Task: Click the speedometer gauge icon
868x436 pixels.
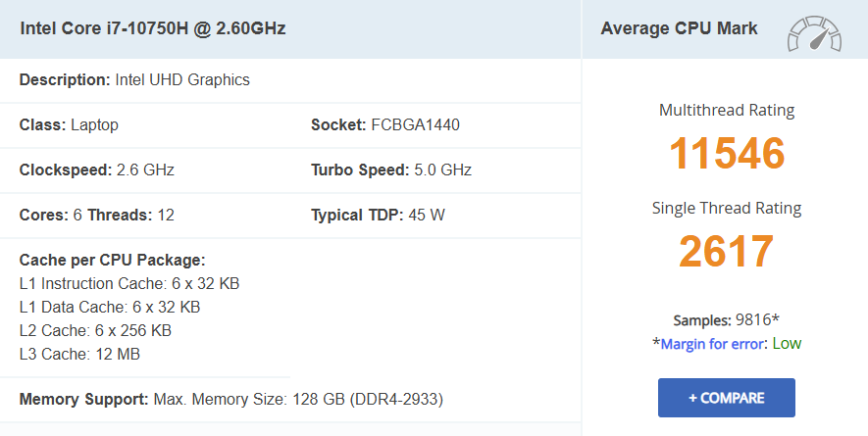Action: (813, 33)
